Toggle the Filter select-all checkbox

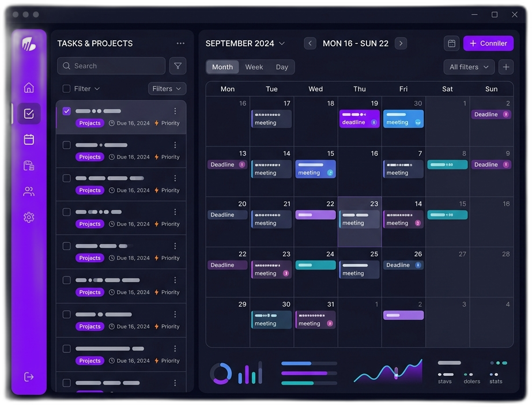click(x=66, y=89)
